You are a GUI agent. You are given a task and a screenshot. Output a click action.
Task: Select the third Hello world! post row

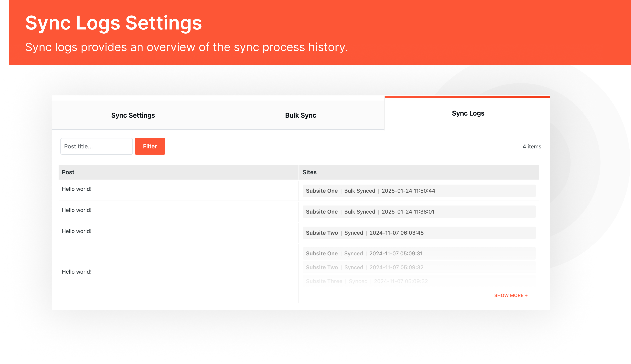click(76, 231)
